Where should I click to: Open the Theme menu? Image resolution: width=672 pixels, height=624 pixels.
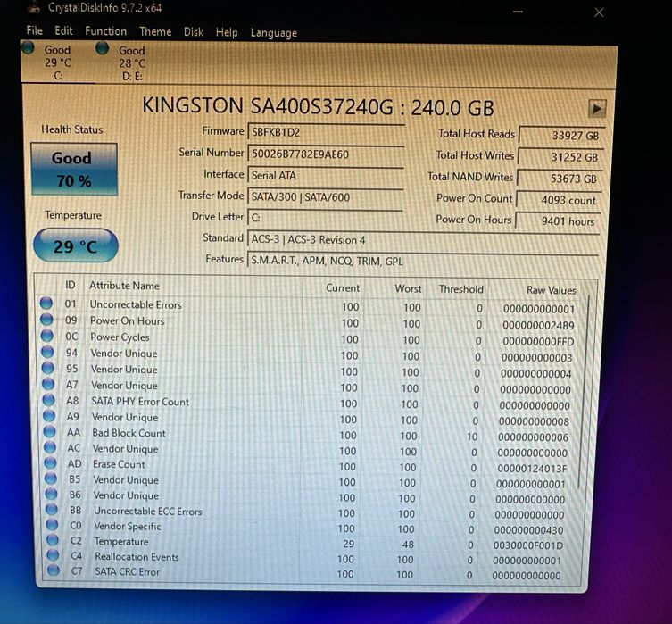click(x=155, y=32)
